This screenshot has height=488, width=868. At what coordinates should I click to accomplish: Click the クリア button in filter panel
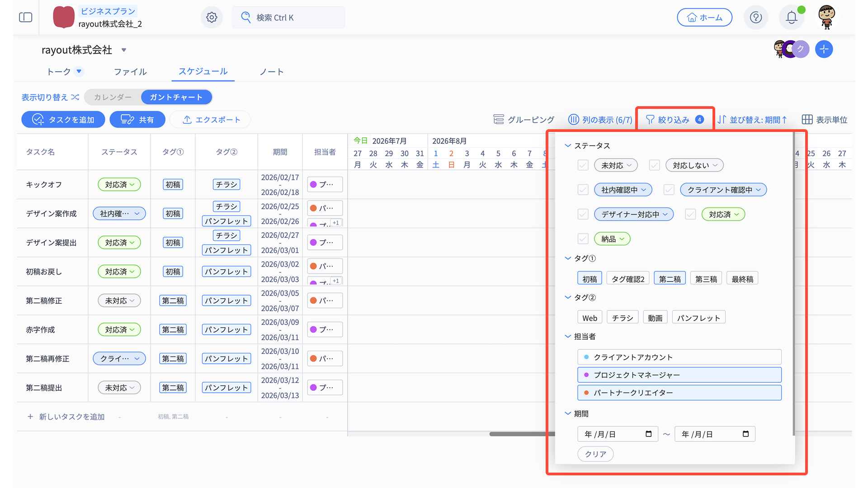tap(595, 454)
